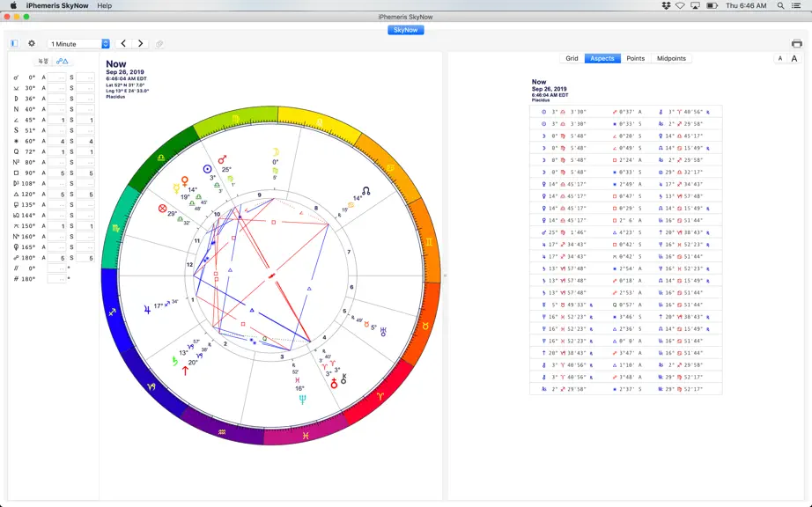Step forward with the right arrow
Screen dimensions: 812x507
(140, 43)
